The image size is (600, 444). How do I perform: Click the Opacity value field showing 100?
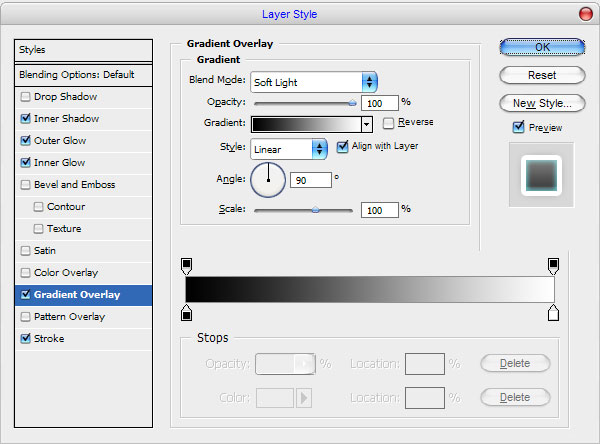[380, 103]
